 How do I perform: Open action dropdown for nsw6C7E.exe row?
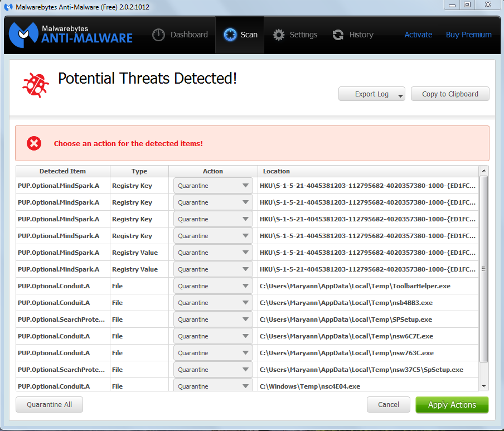click(x=213, y=336)
